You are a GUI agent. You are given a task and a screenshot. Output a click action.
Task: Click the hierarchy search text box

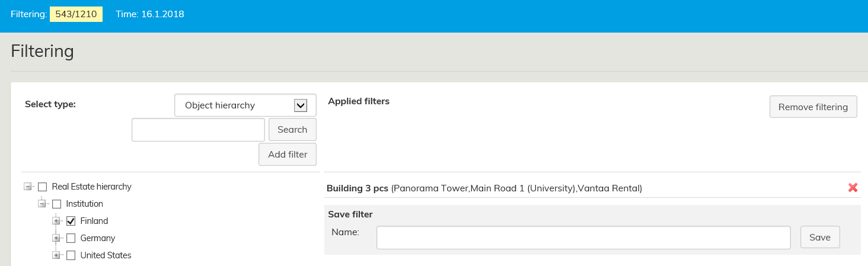[x=198, y=130]
